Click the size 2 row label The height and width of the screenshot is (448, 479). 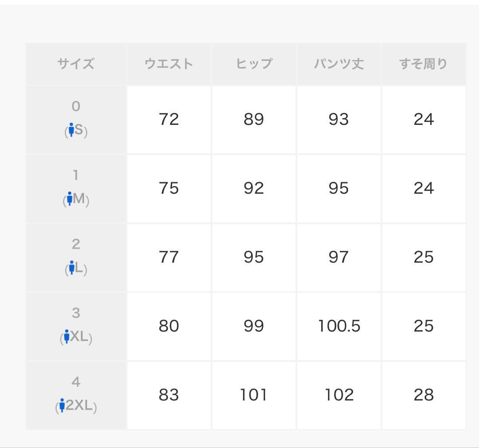coord(76,244)
